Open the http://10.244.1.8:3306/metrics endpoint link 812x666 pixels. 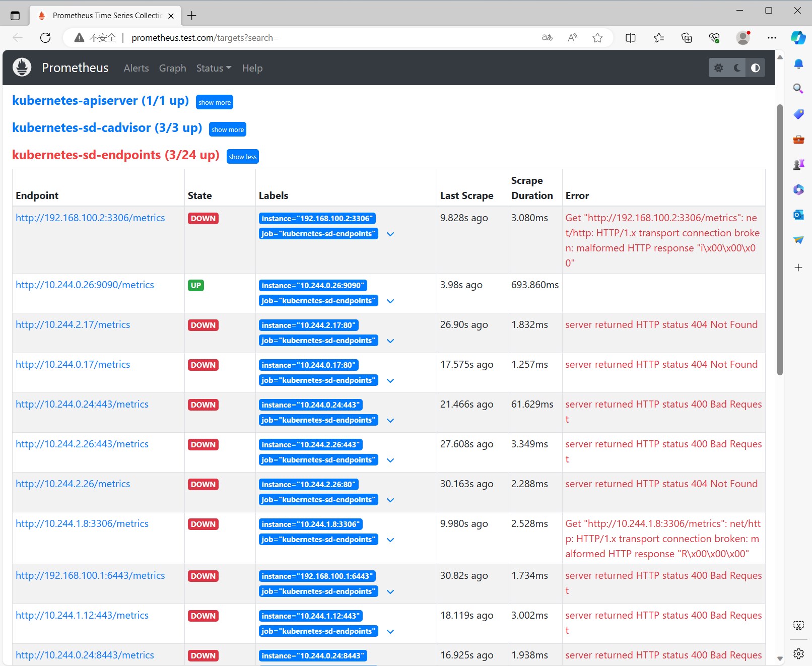[x=82, y=523]
